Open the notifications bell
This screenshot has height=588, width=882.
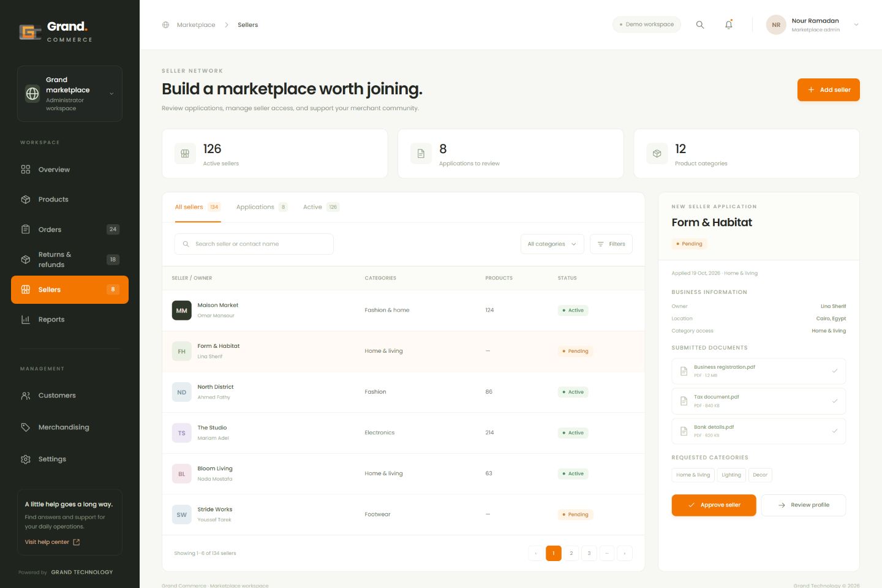coord(729,24)
